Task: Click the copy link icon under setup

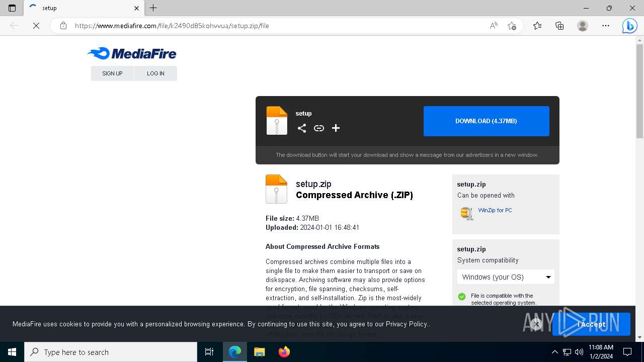Action: coord(319,128)
